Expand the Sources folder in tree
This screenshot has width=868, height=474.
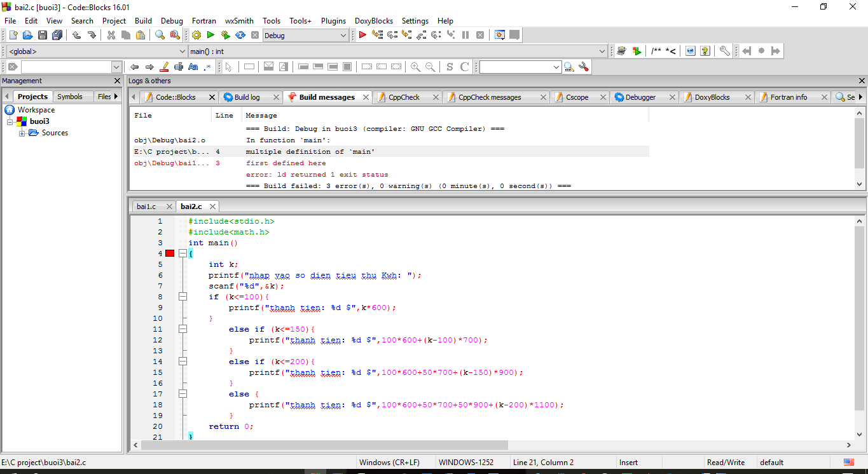tap(22, 133)
